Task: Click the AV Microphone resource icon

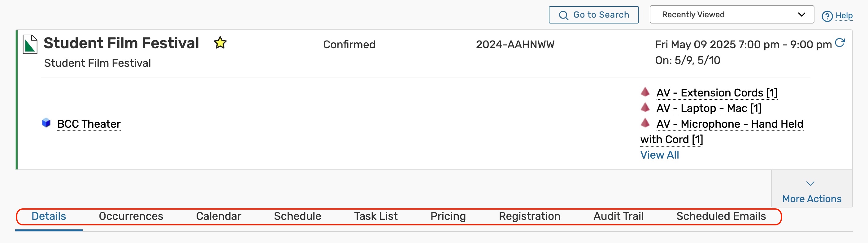Action: (645, 123)
